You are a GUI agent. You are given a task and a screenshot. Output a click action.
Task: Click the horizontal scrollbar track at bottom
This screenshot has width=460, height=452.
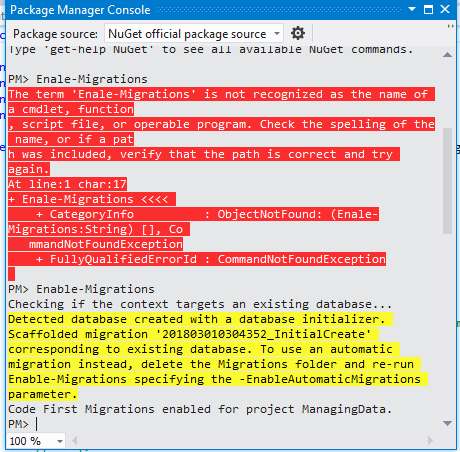click(252, 441)
